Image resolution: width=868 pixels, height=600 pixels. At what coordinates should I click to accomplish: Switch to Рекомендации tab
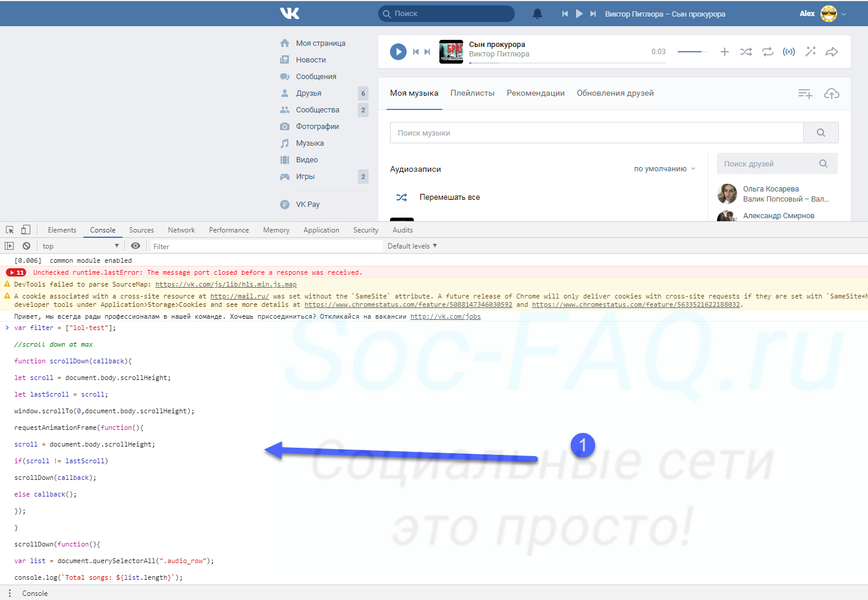pyautogui.click(x=536, y=93)
